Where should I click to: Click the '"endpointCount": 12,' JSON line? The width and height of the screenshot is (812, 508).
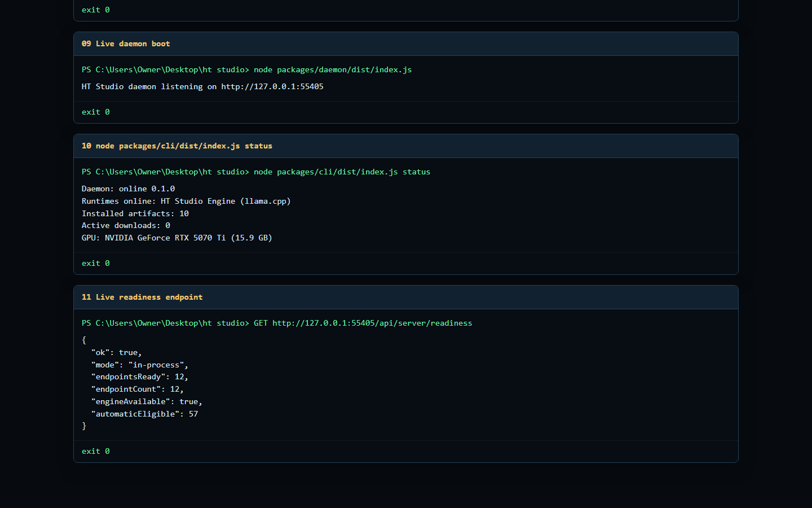[138, 389]
